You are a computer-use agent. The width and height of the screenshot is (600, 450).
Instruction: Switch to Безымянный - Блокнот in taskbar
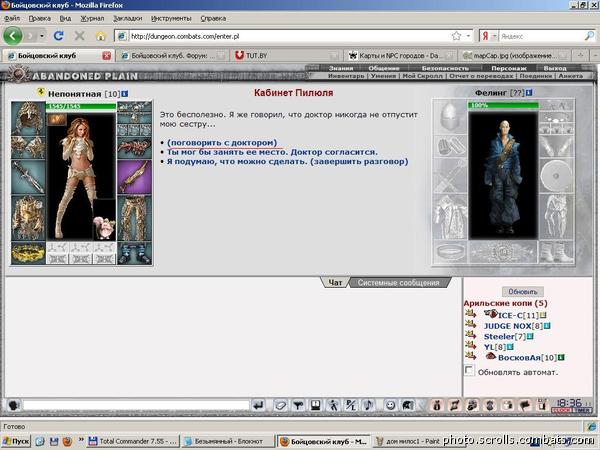[x=227, y=442]
